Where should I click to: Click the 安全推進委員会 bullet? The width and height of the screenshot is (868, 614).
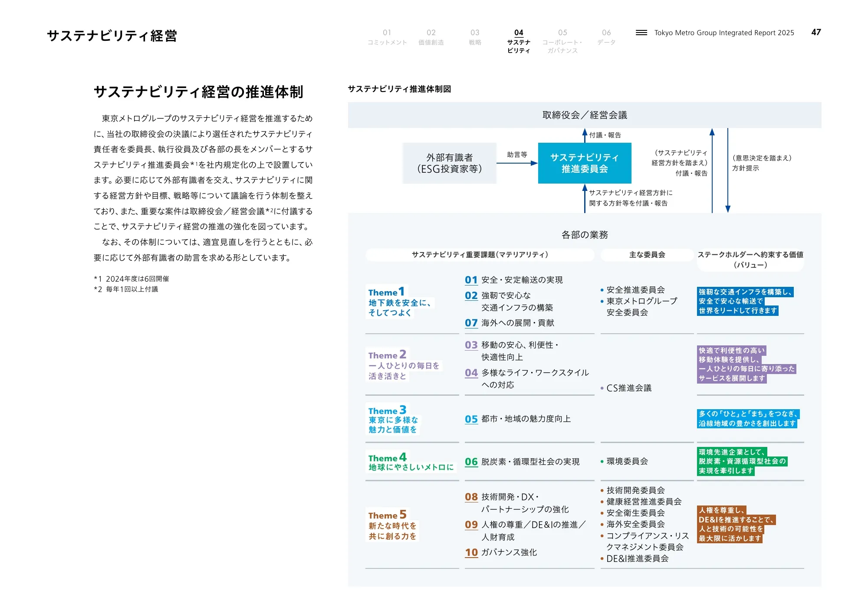point(633,290)
